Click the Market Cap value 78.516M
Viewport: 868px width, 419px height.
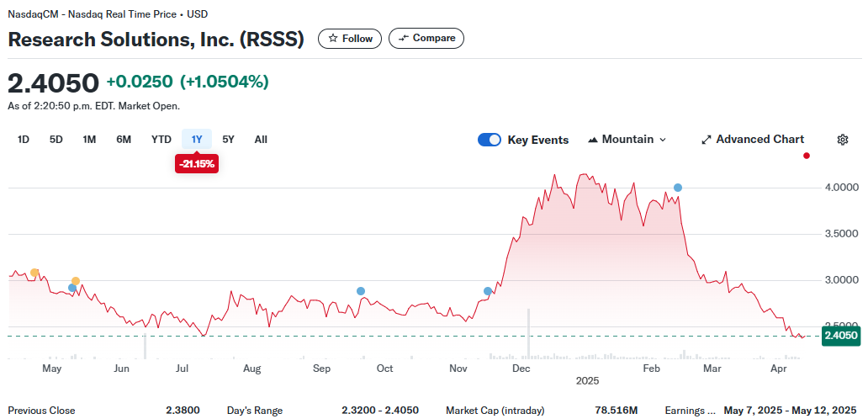tap(617, 411)
